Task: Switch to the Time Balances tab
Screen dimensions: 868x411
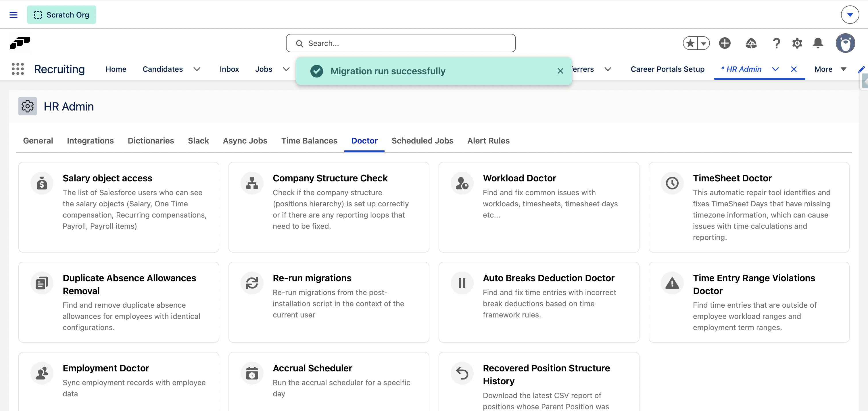Action: [309, 141]
